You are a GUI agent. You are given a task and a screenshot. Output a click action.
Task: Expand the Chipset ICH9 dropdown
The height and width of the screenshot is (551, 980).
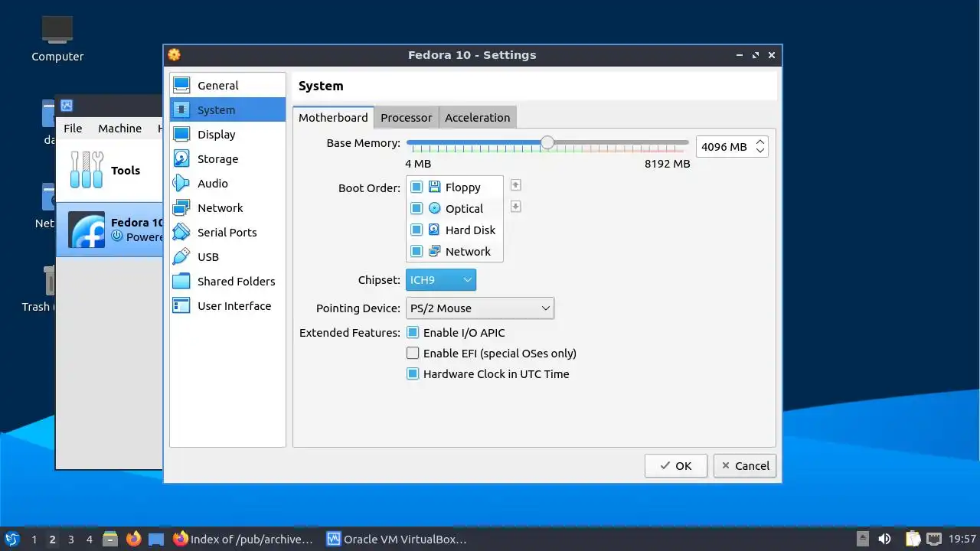[x=441, y=280]
